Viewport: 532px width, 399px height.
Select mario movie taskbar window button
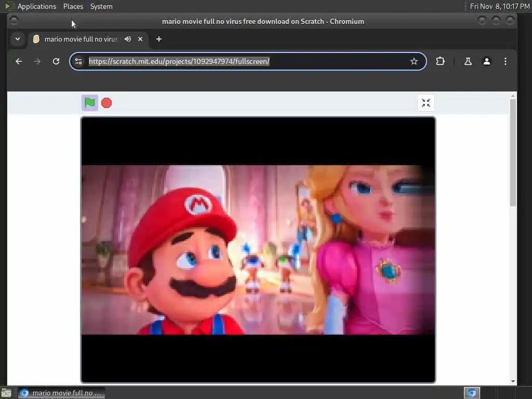61,393
